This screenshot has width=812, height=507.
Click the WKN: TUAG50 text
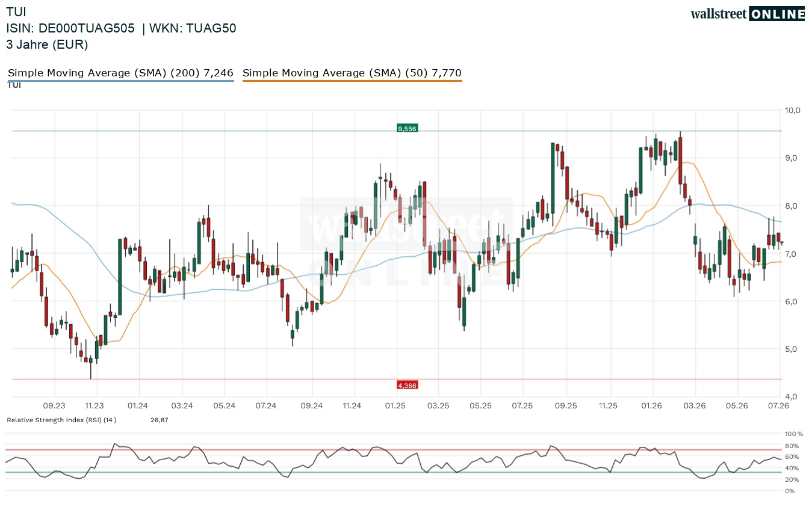[193, 28]
